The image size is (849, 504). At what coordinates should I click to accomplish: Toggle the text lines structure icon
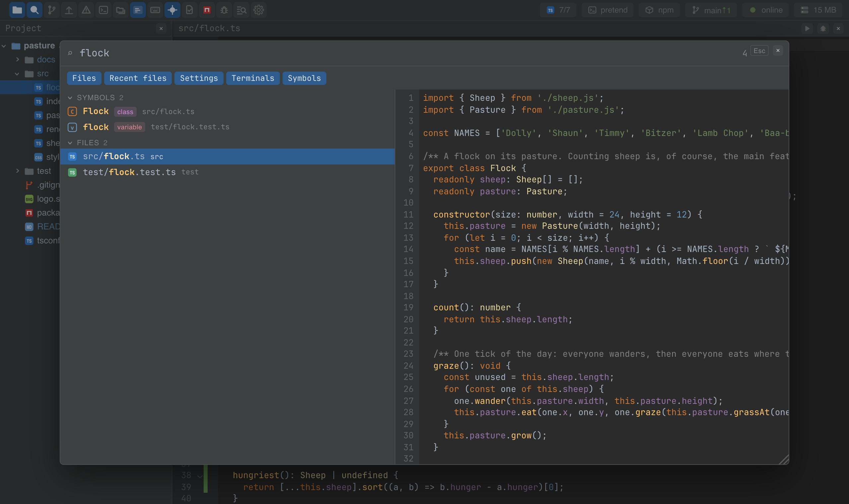(138, 10)
